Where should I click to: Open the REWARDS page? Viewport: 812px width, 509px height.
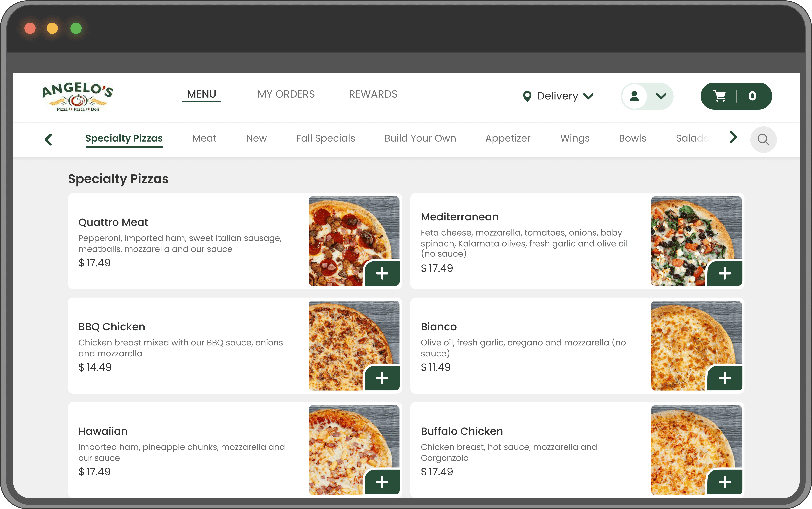coord(373,94)
